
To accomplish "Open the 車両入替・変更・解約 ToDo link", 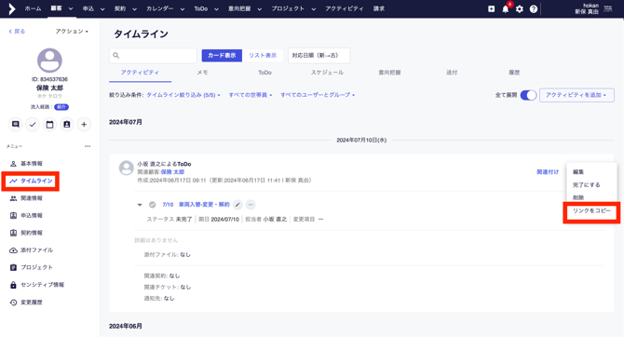I will click(x=204, y=205).
